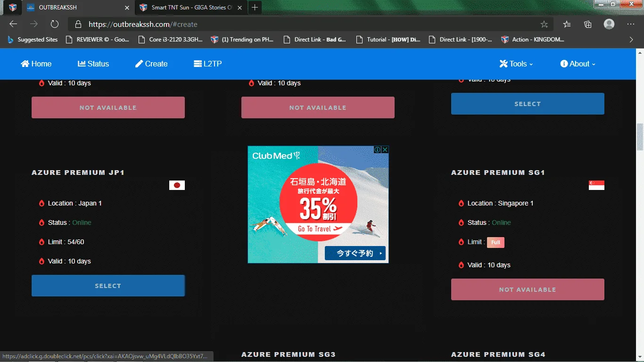
Task: Show more bookmarks chevron
Action: pyautogui.click(x=631, y=40)
